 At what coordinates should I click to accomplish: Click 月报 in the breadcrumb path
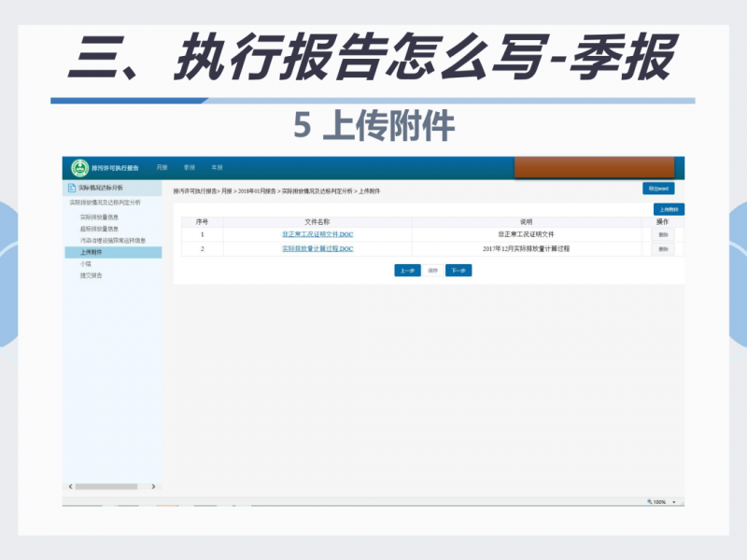pos(227,191)
